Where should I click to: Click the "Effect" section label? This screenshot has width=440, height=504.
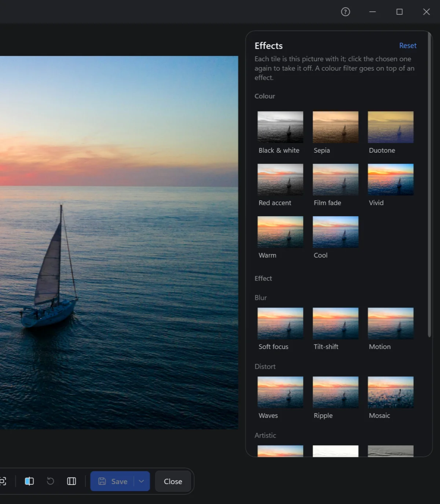[x=263, y=278]
